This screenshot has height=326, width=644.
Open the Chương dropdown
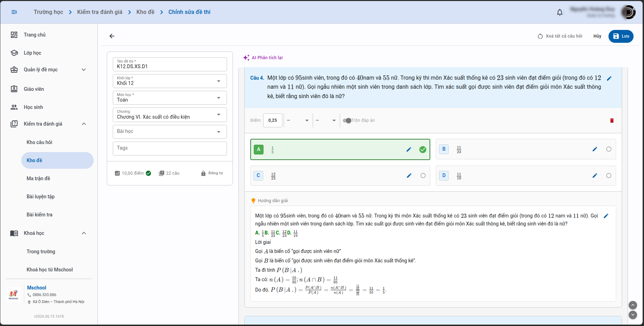coord(170,115)
